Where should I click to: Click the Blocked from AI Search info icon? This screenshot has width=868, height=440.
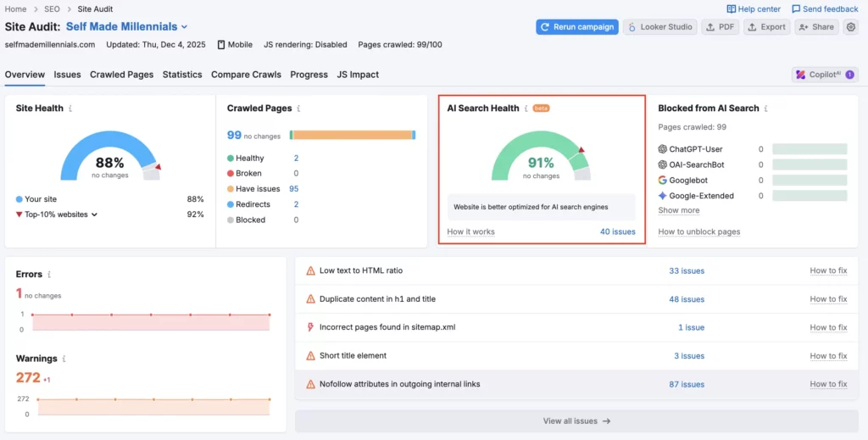[765, 109]
